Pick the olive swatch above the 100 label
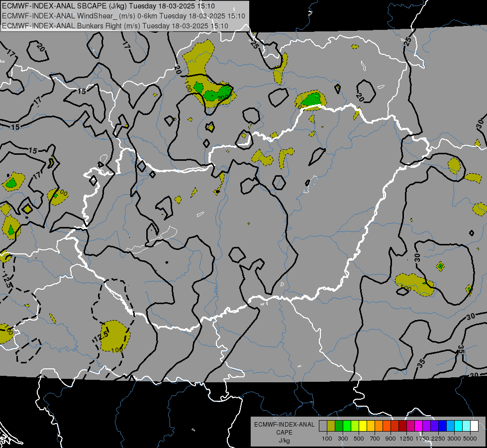Screen dimensions: 487x448 coord(331,426)
